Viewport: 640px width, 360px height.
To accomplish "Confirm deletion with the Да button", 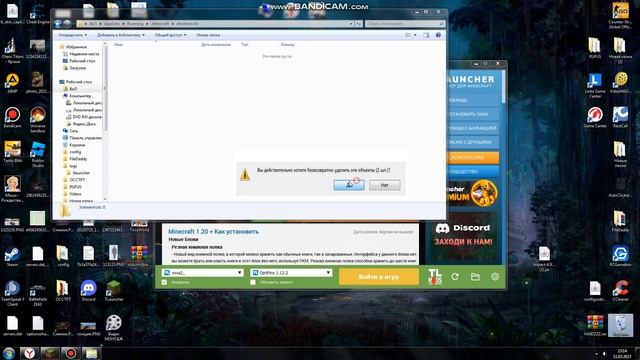I will 349,185.
